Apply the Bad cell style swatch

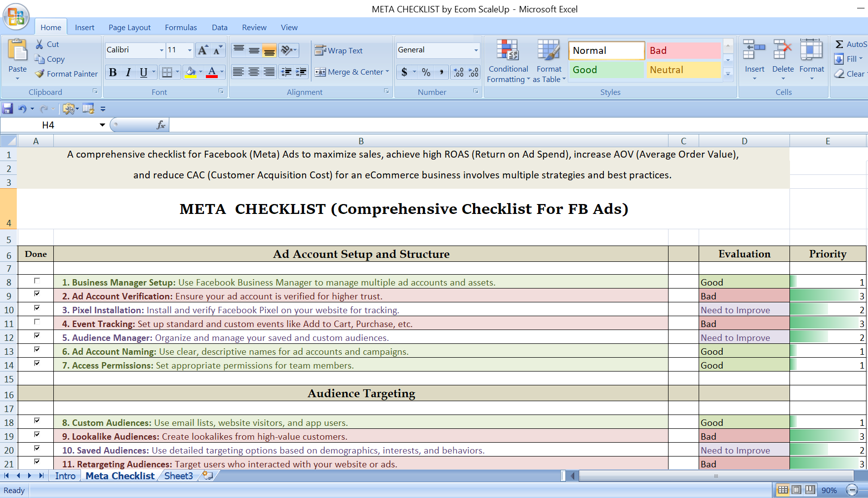click(683, 50)
